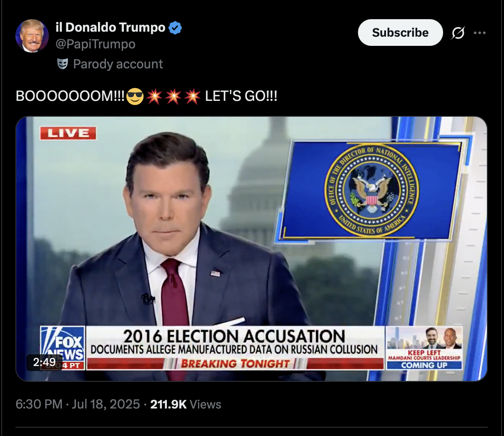Click the Coming Up Mamdani thumbnail
Viewport: 504px width, 436px height.
tap(424, 348)
